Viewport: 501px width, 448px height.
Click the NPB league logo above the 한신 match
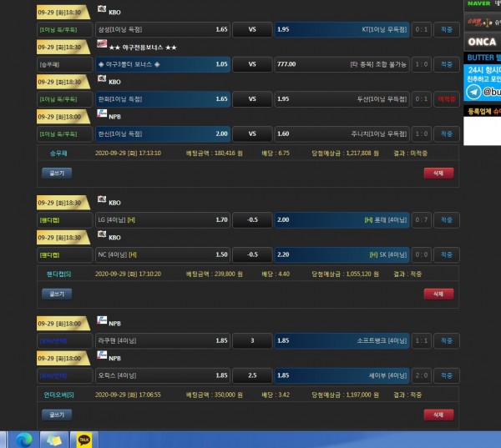pyautogui.click(x=101, y=114)
